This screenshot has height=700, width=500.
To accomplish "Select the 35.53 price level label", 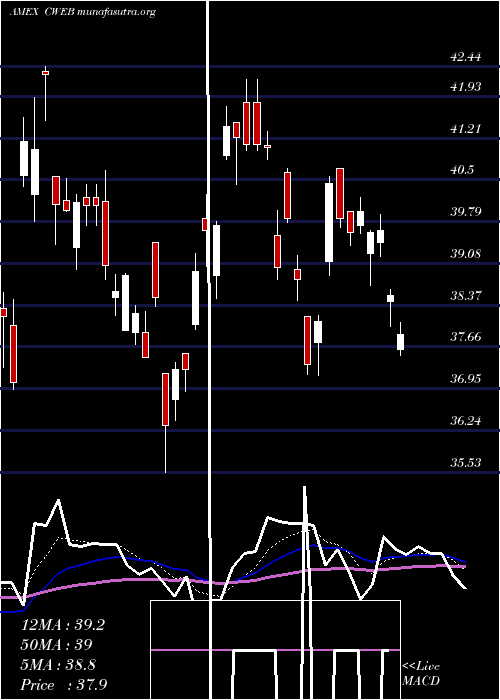I will pyautogui.click(x=466, y=462).
